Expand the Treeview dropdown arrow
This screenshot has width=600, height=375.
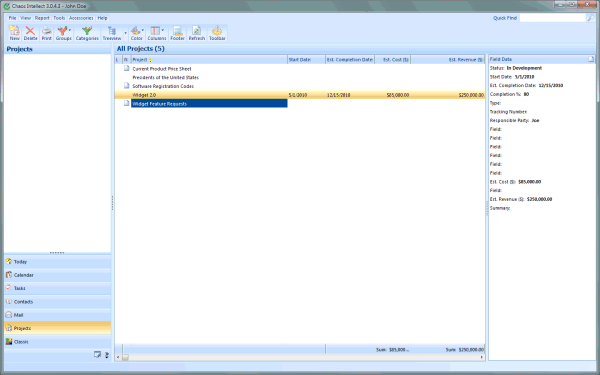(x=126, y=33)
